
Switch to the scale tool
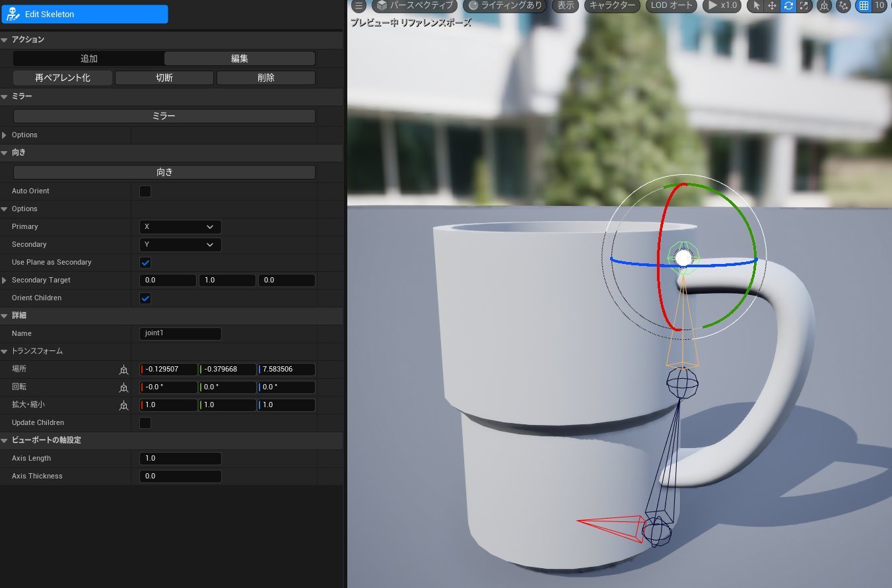click(804, 6)
